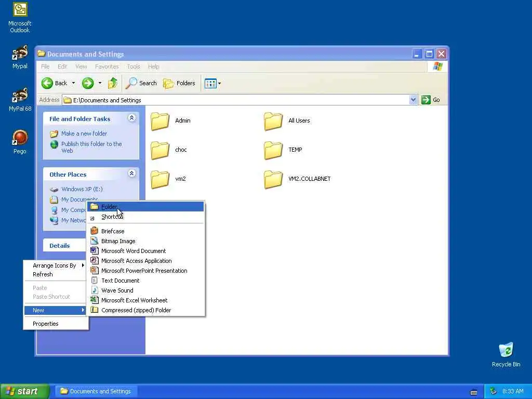The image size is (532, 399).
Task: Open the Search pane
Action: (x=141, y=83)
